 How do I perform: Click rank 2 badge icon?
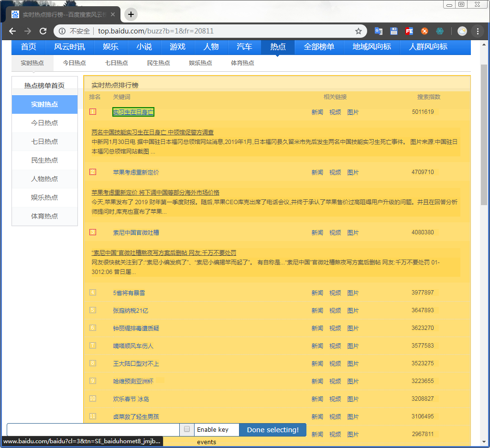click(93, 172)
